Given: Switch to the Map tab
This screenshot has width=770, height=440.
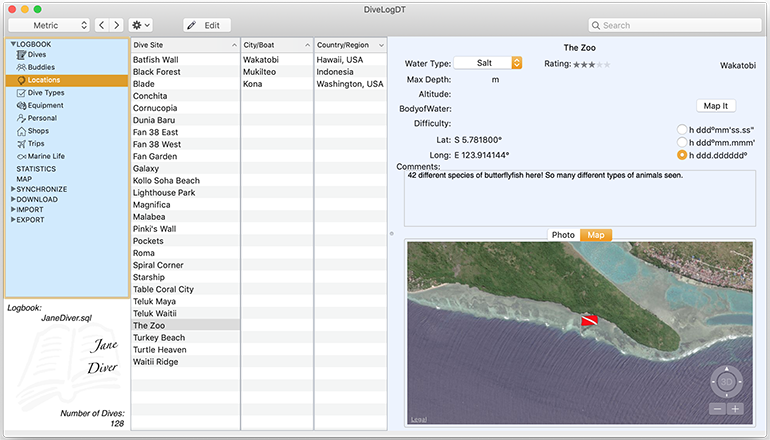Looking at the screenshot, I should [x=596, y=235].
